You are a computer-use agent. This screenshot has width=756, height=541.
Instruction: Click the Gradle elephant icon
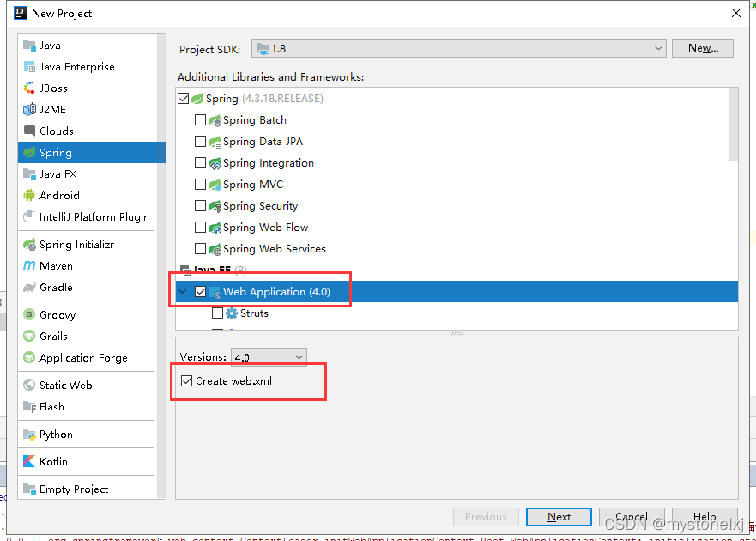tap(29, 287)
